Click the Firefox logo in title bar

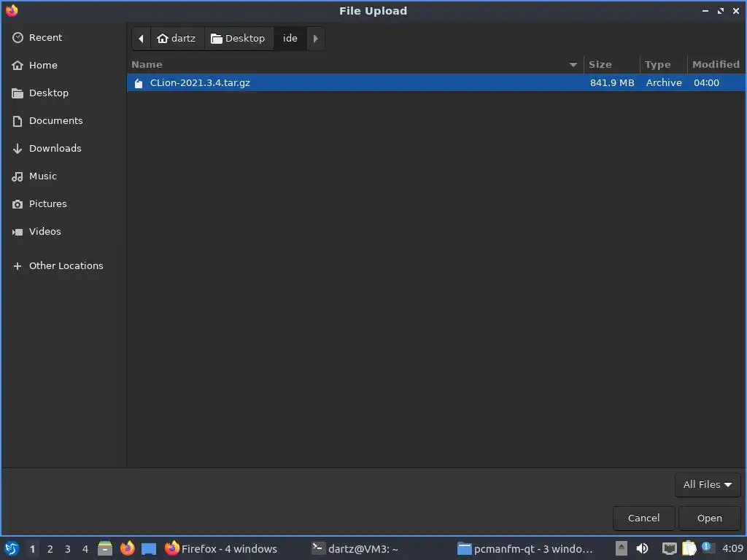[12, 10]
